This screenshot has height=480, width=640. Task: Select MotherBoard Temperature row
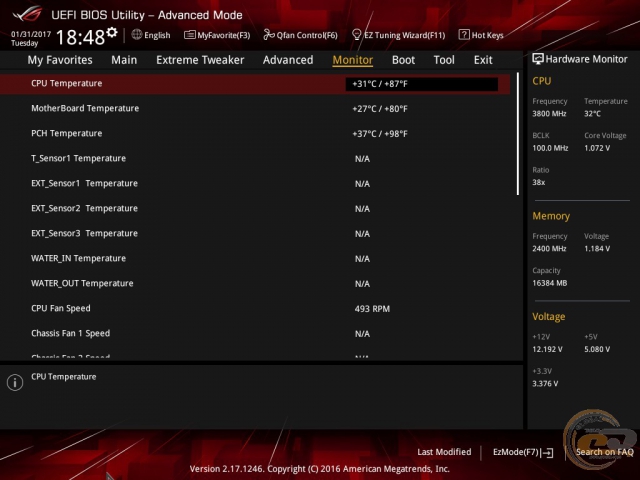click(255, 109)
